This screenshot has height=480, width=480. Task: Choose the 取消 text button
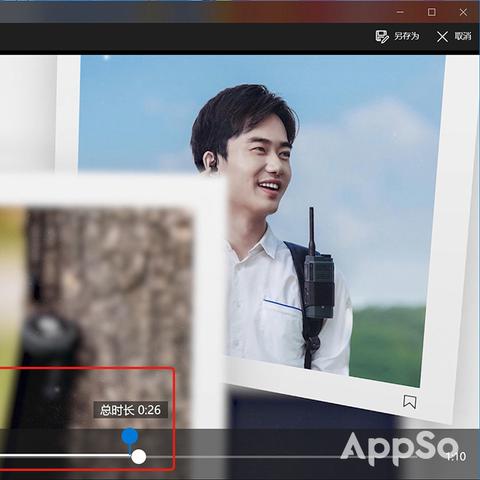coord(463,36)
